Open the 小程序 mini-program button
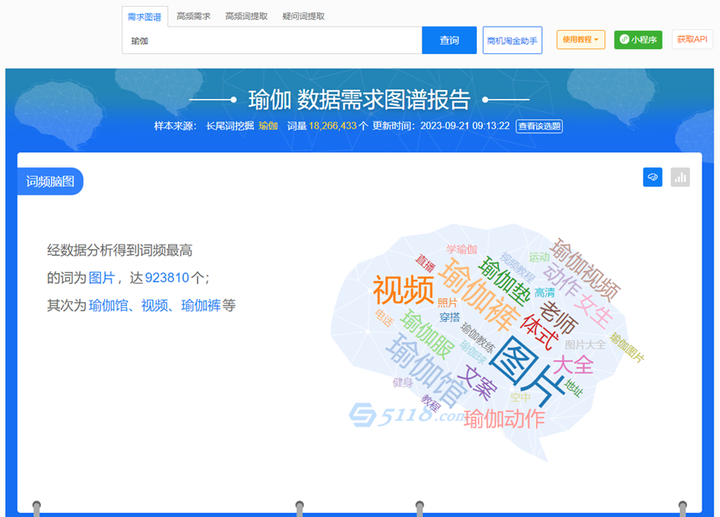The height and width of the screenshot is (517, 720). [638, 39]
